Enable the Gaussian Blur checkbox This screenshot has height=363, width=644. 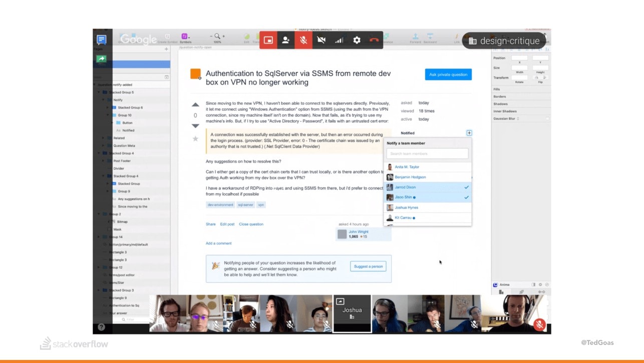(x=547, y=119)
